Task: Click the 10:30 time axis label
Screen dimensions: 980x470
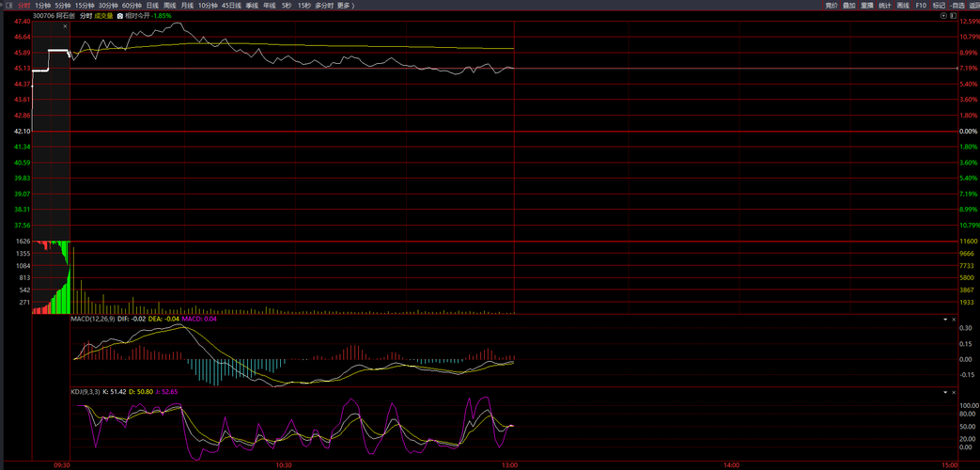Action: tap(284, 465)
